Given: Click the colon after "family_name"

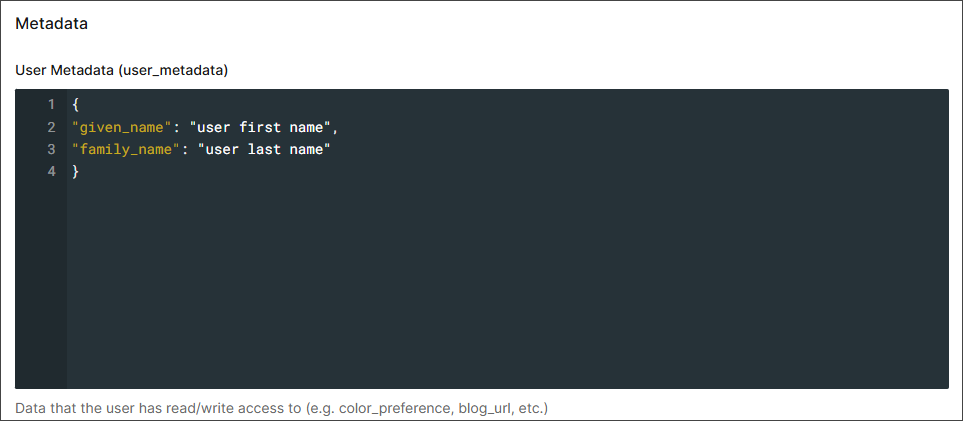Looking at the screenshot, I should point(185,149).
